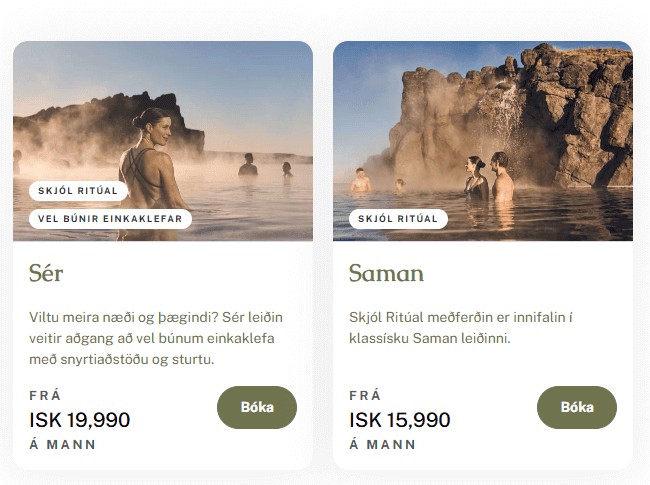
Task: Click Á mann text under ISK 15,990
Action: 383,444
